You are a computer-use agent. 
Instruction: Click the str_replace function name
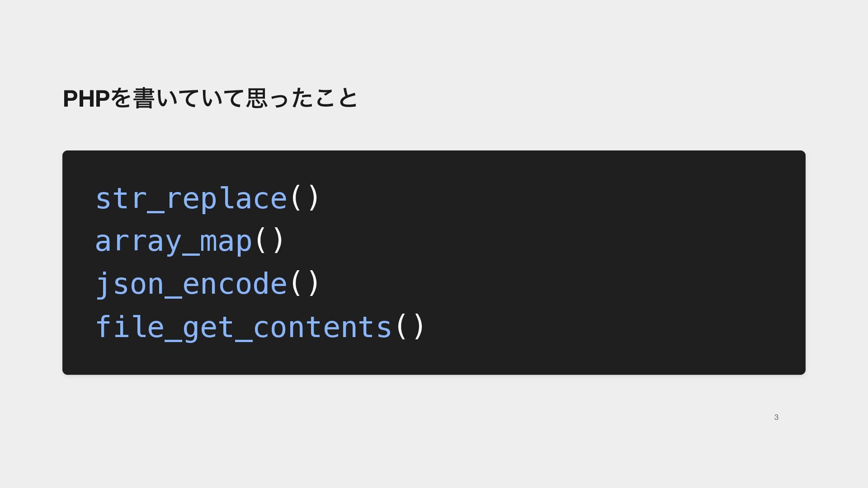tap(191, 198)
